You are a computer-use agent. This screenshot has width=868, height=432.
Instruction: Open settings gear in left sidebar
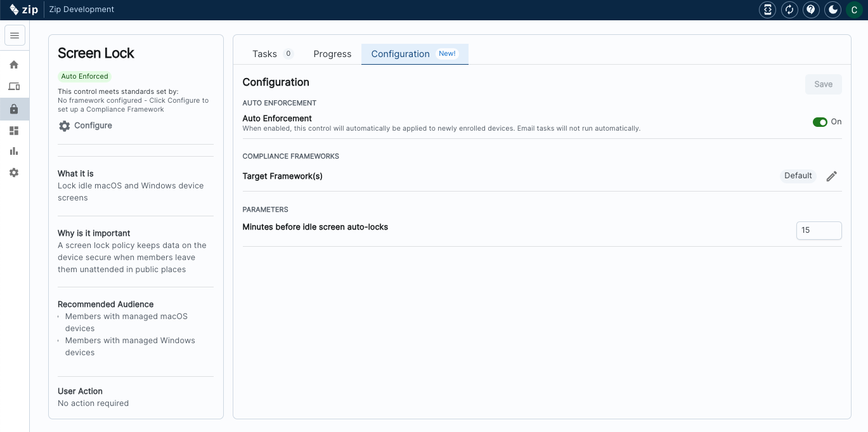(14, 173)
